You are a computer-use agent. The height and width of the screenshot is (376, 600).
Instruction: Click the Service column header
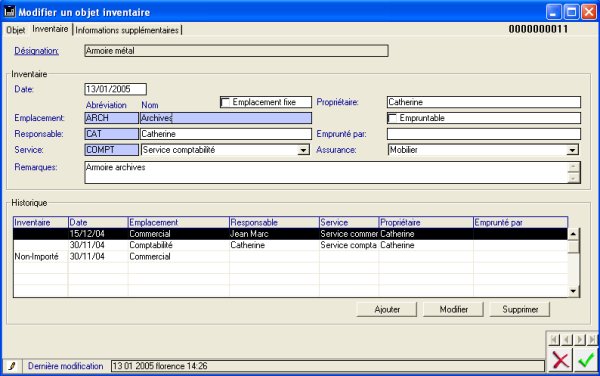tap(349, 223)
